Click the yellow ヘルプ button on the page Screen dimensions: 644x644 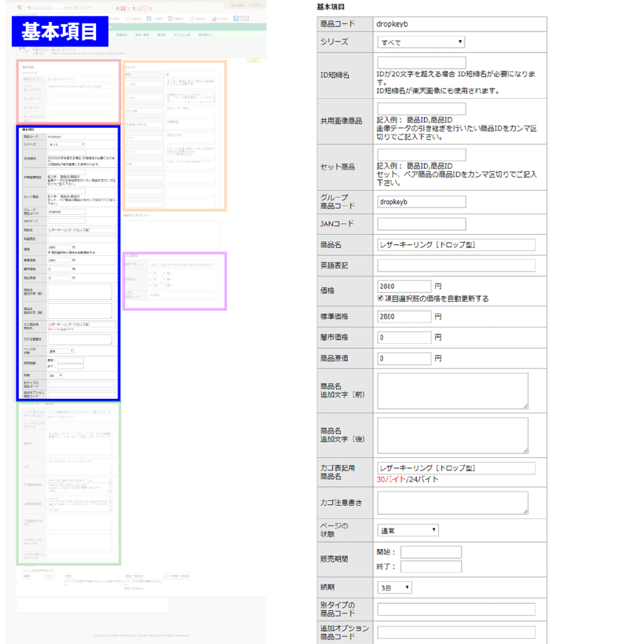pos(253,59)
